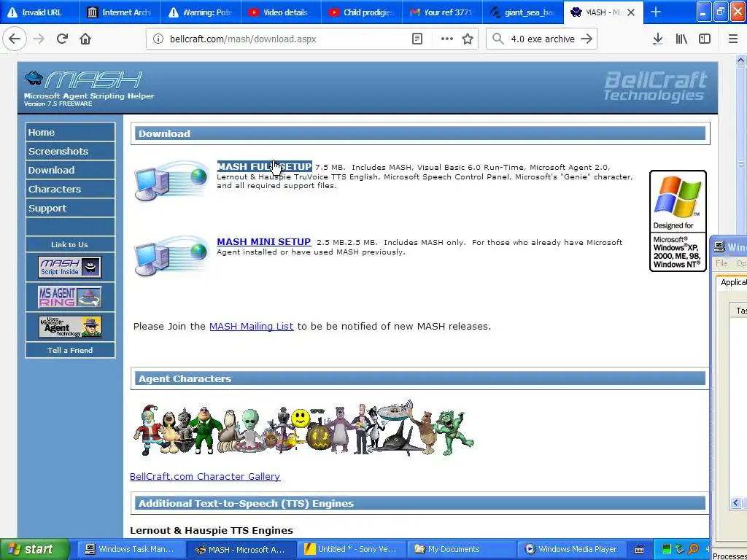
Task: Switch to the Internet Archive tab
Action: [x=120, y=12]
